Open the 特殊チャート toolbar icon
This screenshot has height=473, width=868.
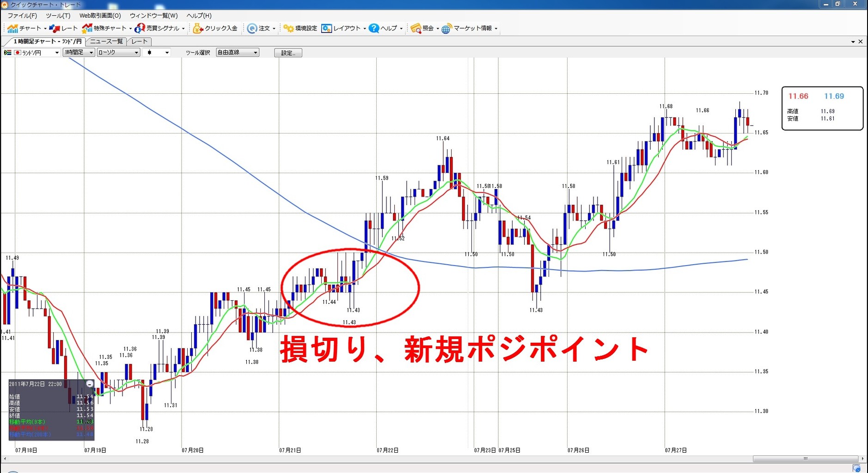coord(87,29)
